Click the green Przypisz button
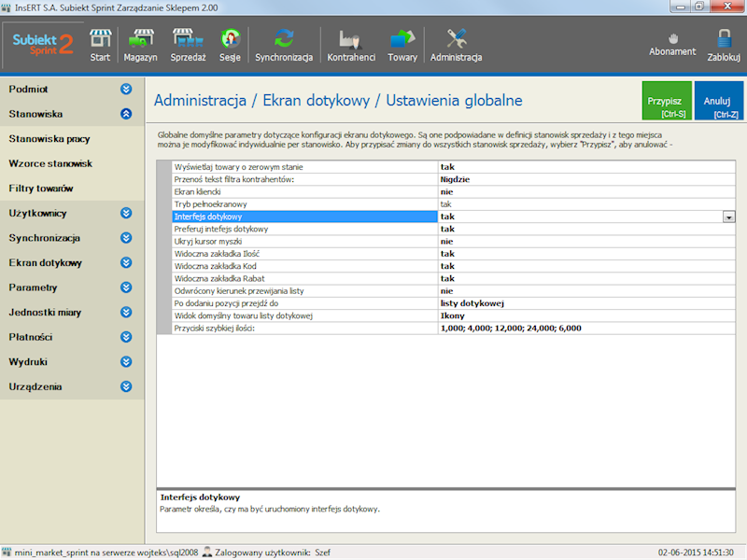Screen dimensions: 747x560 tap(667, 101)
